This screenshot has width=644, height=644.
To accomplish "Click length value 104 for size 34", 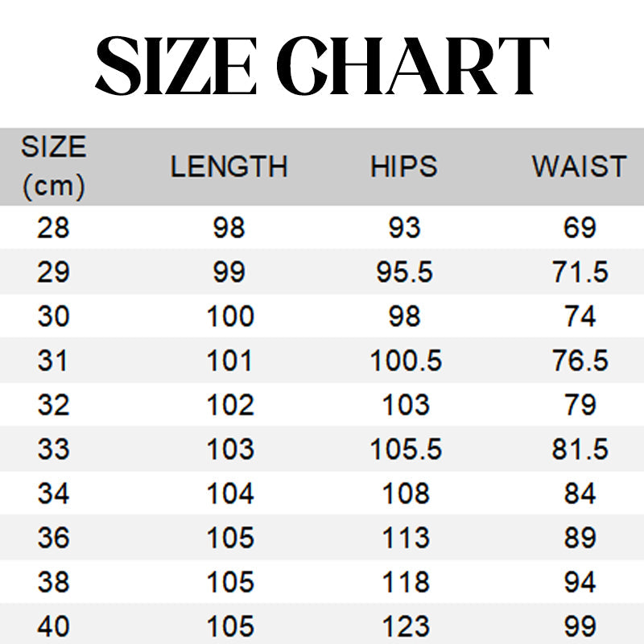I will 230,493.
